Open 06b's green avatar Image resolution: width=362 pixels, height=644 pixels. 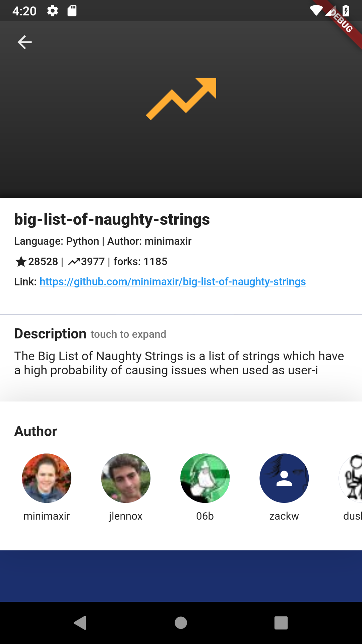pyautogui.click(x=205, y=478)
